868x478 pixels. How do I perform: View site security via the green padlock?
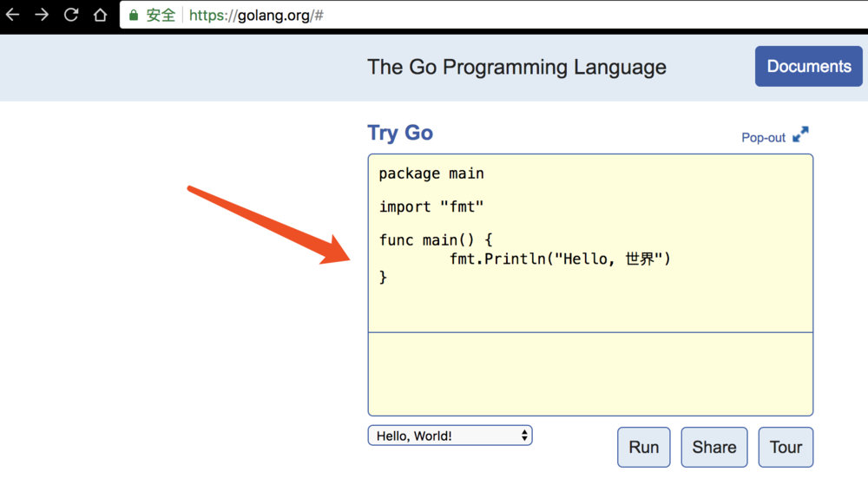pyautogui.click(x=134, y=16)
